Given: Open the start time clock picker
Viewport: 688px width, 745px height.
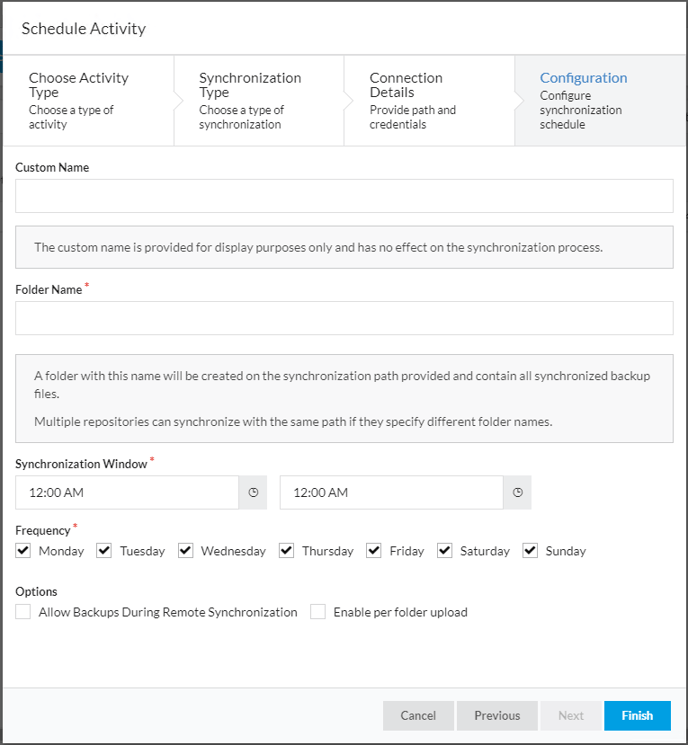Looking at the screenshot, I should (253, 492).
